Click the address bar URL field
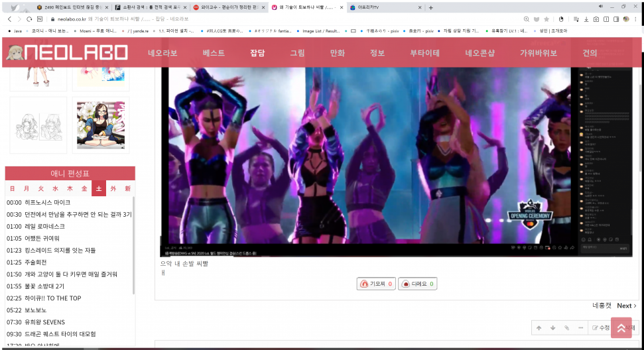This screenshot has width=644, height=350. pos(287,19)
